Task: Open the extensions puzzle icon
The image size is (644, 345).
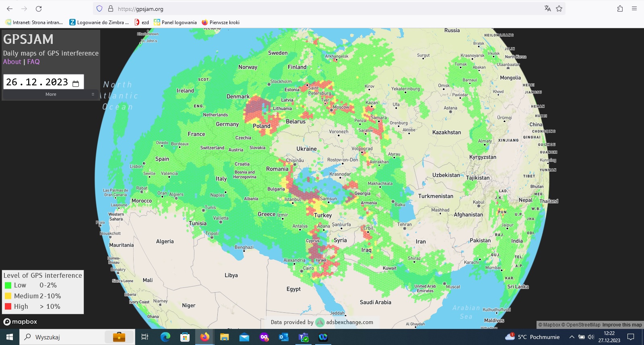Action: click(620, 8)
